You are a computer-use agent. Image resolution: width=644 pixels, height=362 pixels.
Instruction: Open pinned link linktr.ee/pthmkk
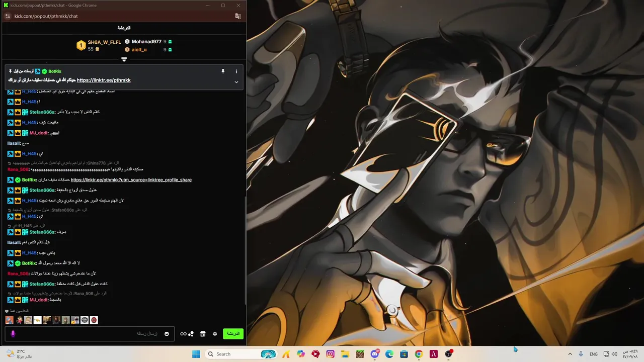pyautogui.click(x=104, y=80)
